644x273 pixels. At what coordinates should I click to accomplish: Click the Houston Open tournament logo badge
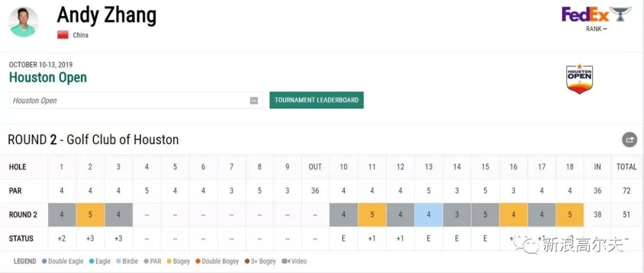click(x=580, y=79)
